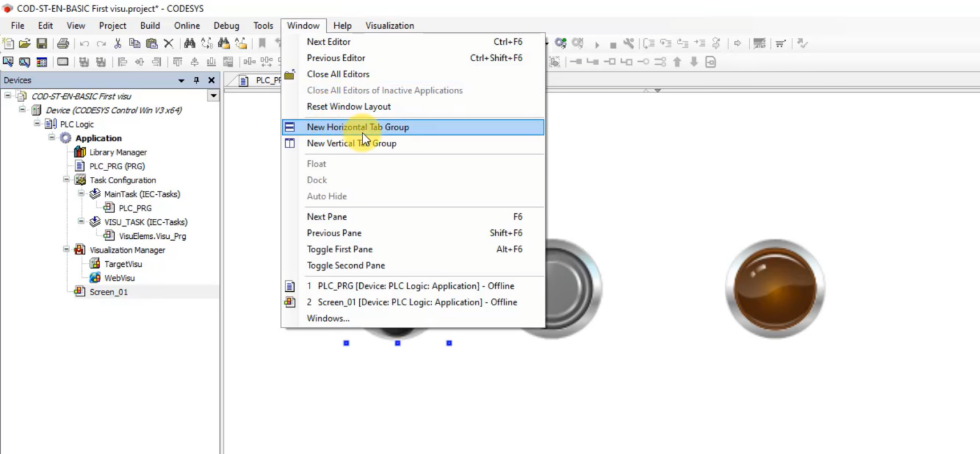Collapse the Visualization Manager tree node
Screen dimensions: 980x454
(x=66, y=250)
